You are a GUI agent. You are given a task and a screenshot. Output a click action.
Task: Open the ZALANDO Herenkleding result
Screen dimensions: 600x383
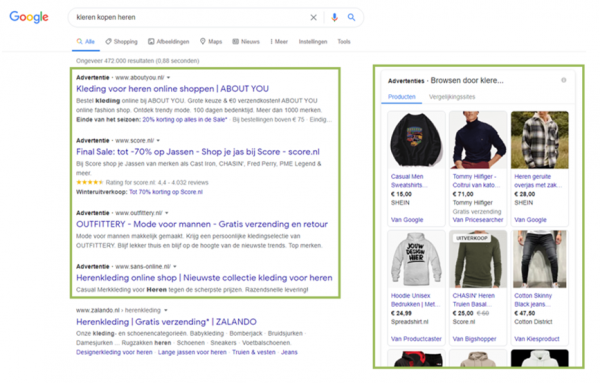pos(166,322)
